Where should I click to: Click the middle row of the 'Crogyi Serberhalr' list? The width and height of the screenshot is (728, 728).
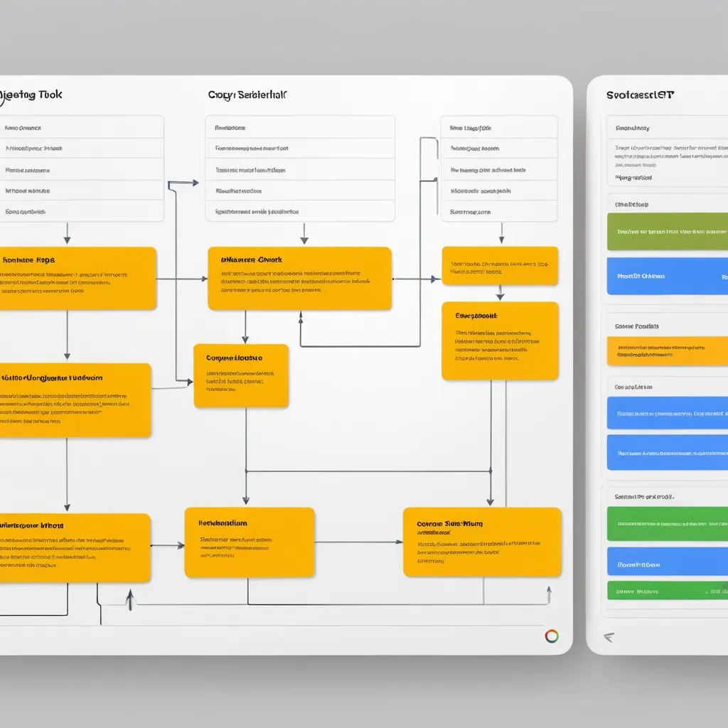coord(300,169)
